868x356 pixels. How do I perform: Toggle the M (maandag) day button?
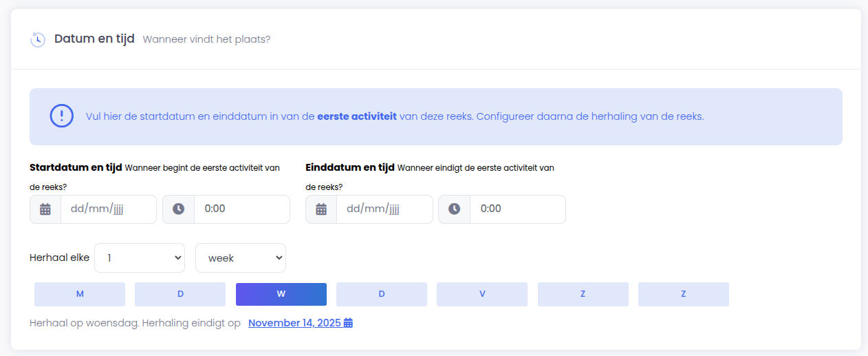80,294
